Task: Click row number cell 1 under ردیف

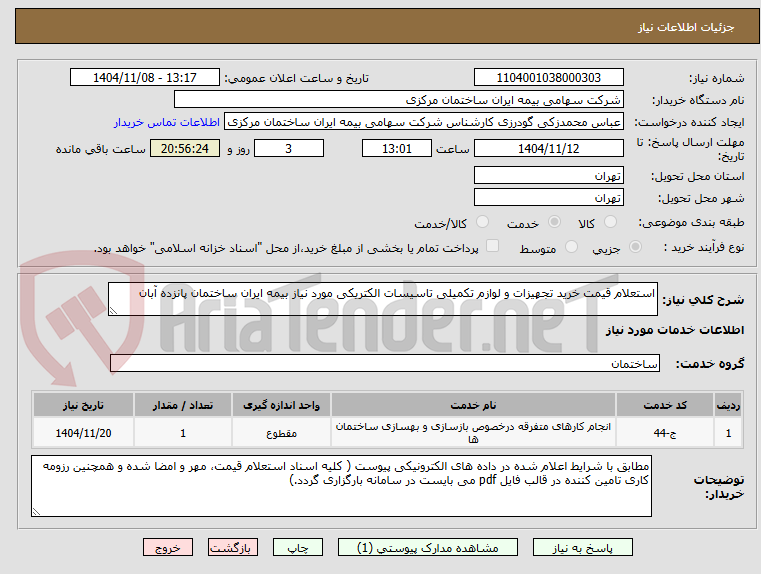Action: click(728, 433)
